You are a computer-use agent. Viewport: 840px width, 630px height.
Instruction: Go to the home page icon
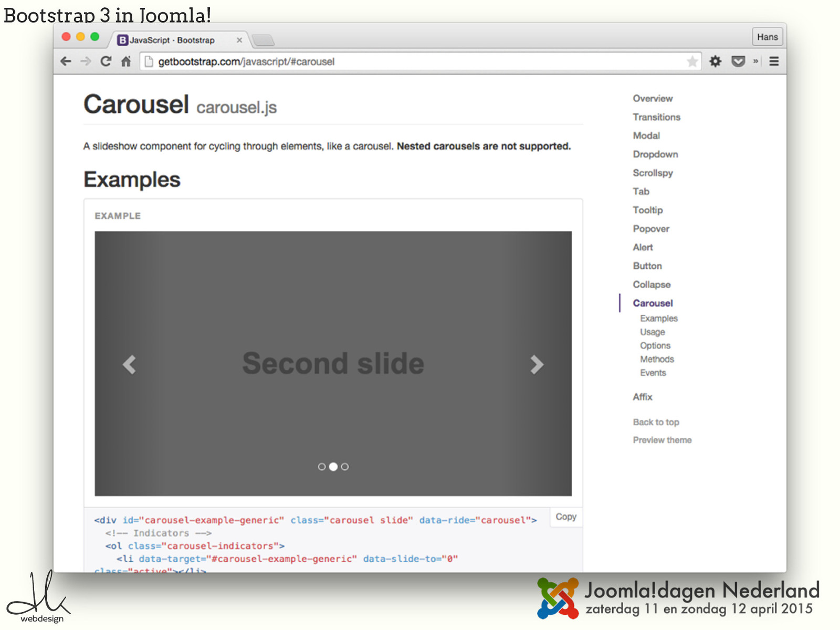pos(126,61)
